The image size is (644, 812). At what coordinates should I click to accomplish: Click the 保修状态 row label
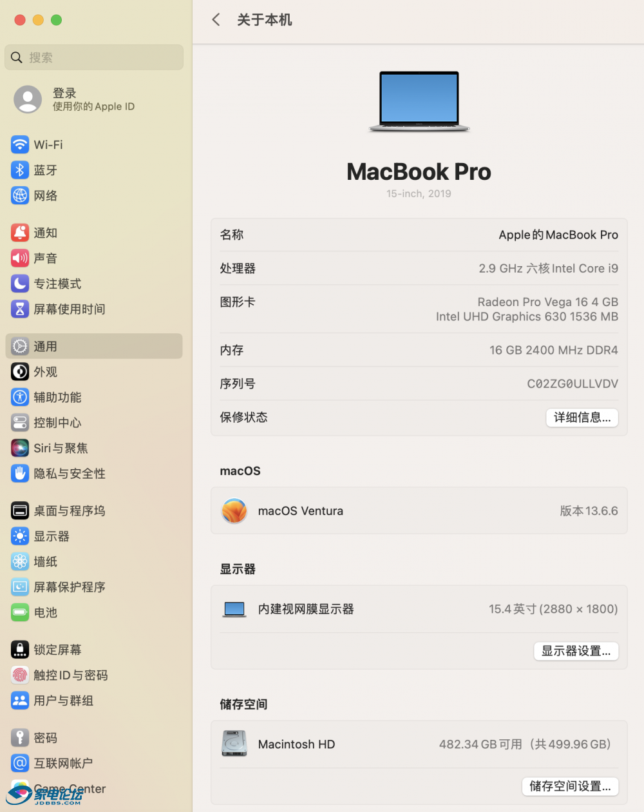click(243, 418)
